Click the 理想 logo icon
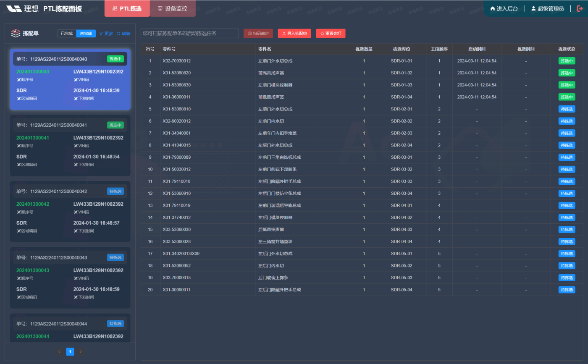This screenshot has width=588, height=364. point(14,9)
